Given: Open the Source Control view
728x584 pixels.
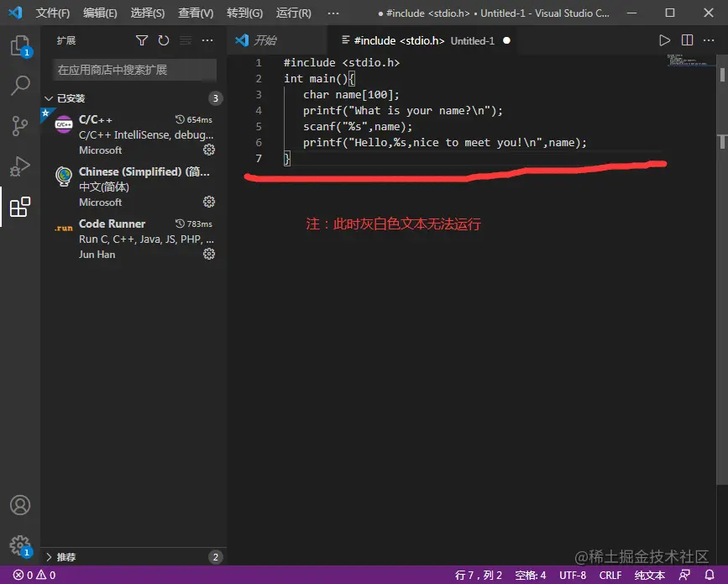Looking at the screenshot, I should (x=20, y=126).
